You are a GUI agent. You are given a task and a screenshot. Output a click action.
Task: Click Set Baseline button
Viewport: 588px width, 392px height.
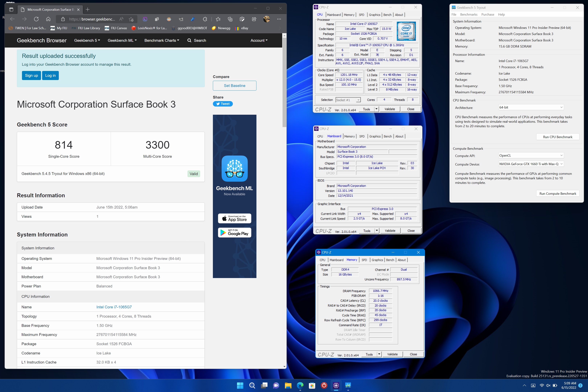pyautogui.click(x=234, y=85)
